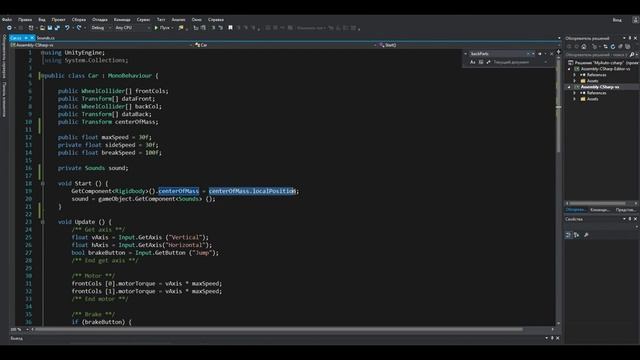This screenshot has height=360, width=640.
Task: Open the Окно menu
Action: pos(196,20)
